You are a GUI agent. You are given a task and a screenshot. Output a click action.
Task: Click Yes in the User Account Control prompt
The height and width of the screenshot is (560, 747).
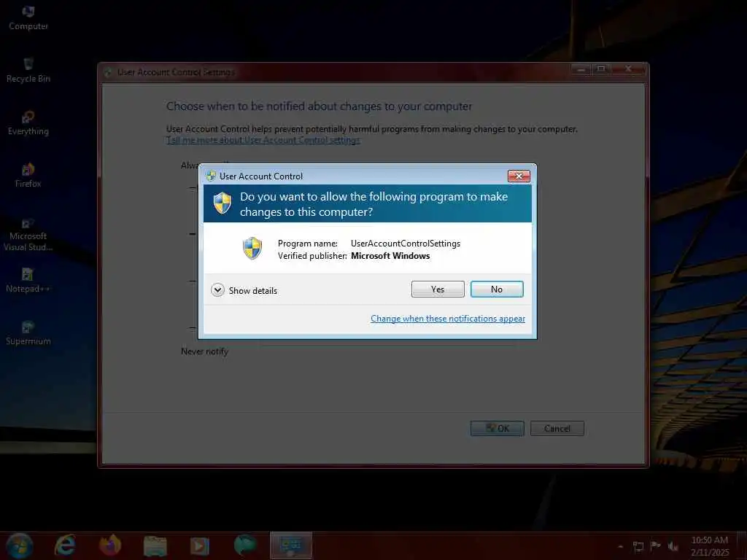(438, 289)
